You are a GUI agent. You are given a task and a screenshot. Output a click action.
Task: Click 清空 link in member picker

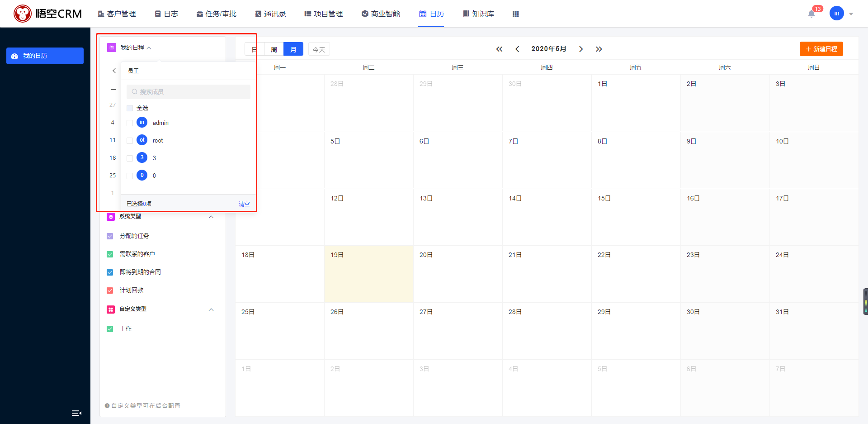pyautogui.click(x=244, y=204)
